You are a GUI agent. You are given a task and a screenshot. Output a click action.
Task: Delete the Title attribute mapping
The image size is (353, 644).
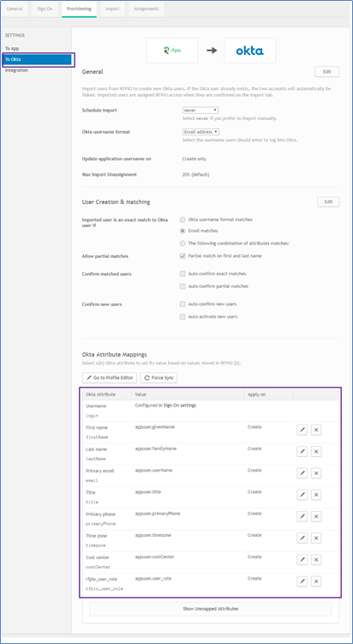pos(316,495)
